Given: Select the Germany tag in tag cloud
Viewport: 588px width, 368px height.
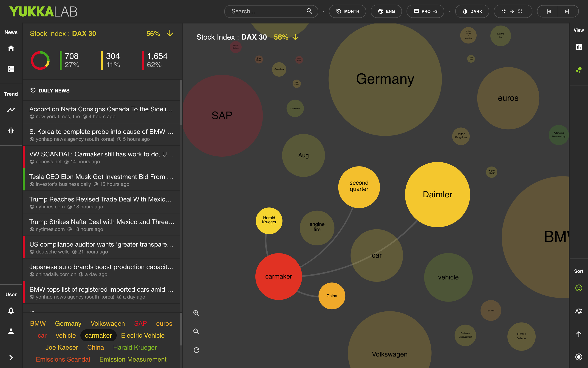Looking at the screenshot, I should pos(68,323).
